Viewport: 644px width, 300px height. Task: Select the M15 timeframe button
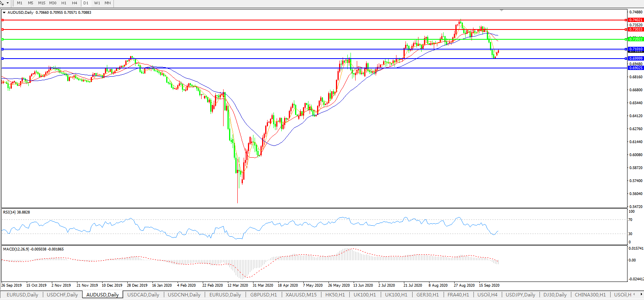click(x=42, y=3)
